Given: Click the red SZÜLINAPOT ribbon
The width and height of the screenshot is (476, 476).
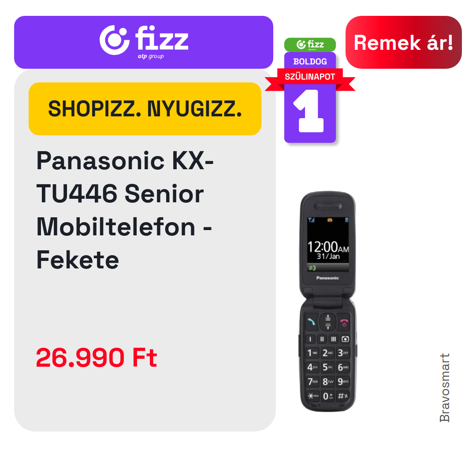Looking at the screenshot, I should coord(310,77).
